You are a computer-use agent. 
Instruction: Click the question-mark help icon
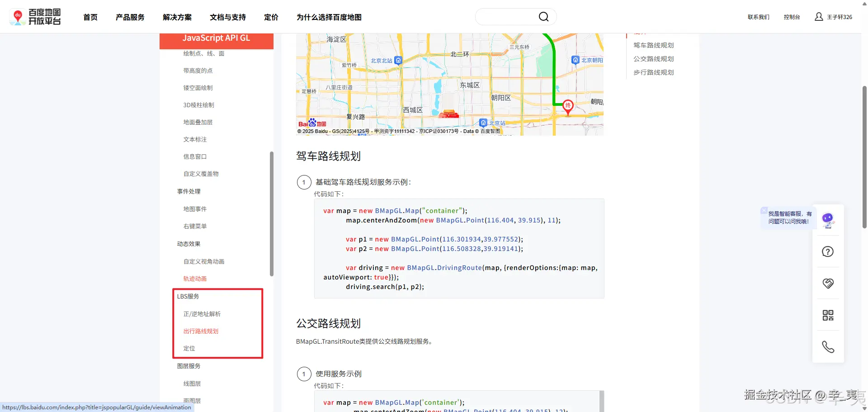828,251
